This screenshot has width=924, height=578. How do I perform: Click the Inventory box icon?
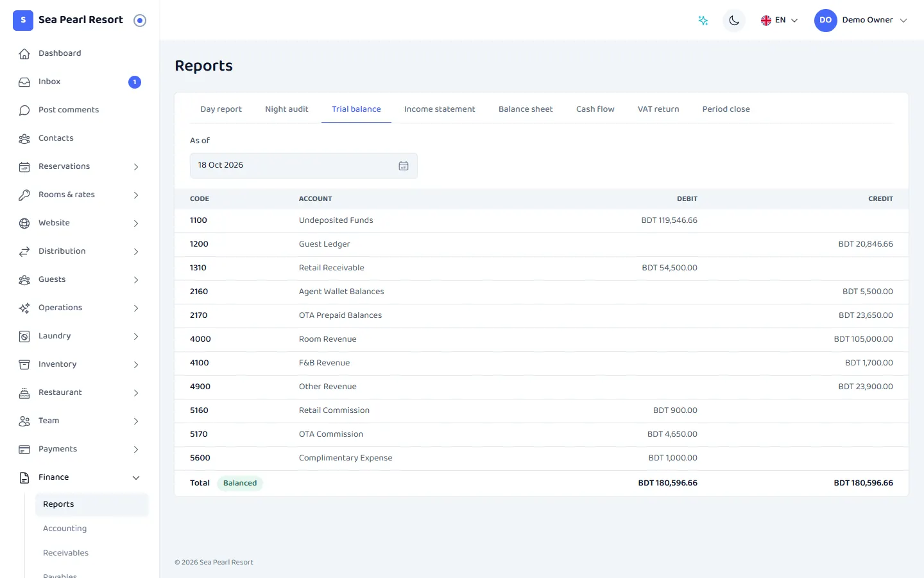(x=24, y=364)
